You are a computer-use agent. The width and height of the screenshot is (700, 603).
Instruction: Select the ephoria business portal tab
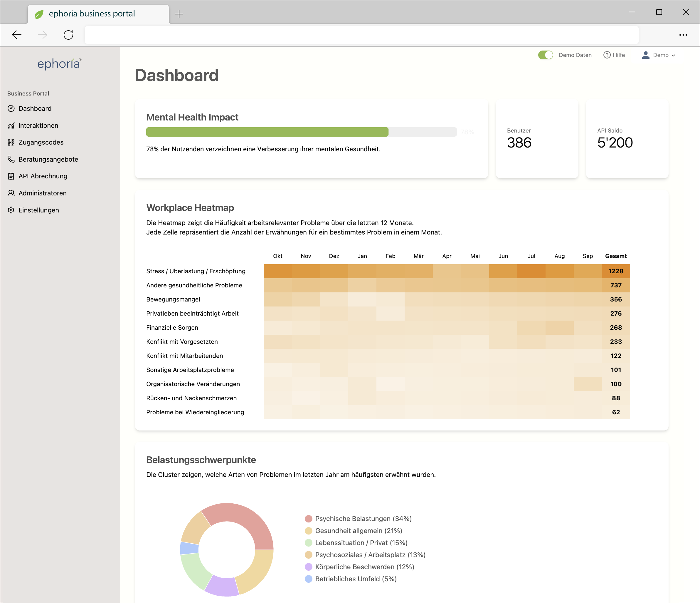click(98, 14)
